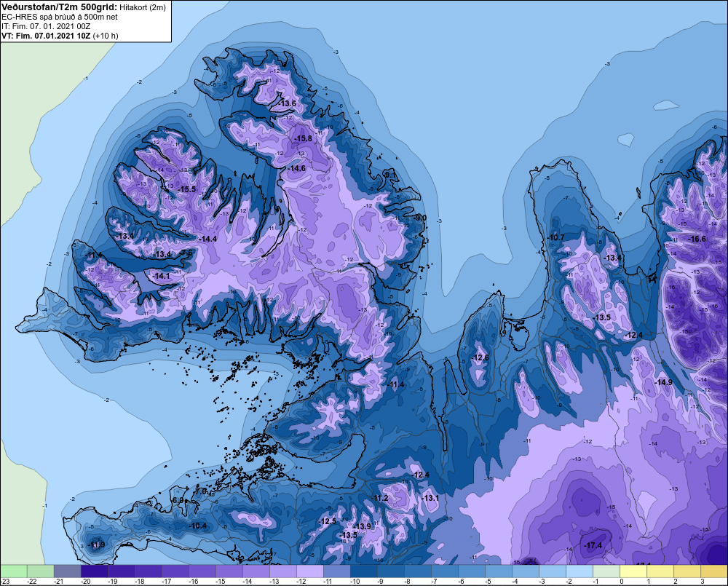Select the legend swatch labeled -8
Viewport: 728px width, 586px height.
(x=417, y=571)
